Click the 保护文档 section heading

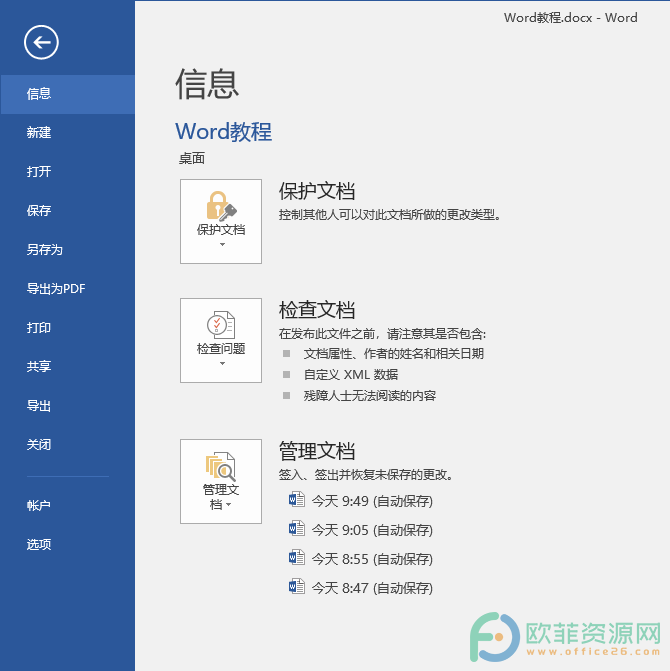click(x=317, y=191)
